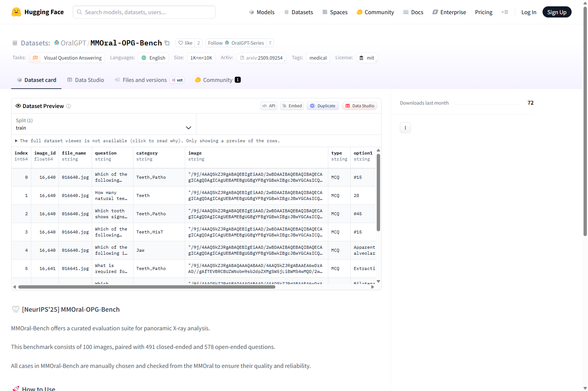This screenshot has width=588, height=391.
Task: Open the Split train dropdown
Action: (104, 124)
